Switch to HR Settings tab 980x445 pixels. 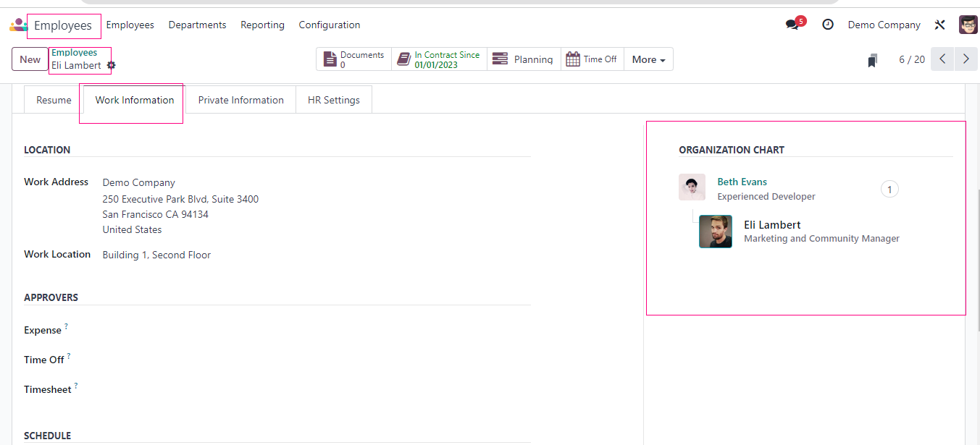334,100
